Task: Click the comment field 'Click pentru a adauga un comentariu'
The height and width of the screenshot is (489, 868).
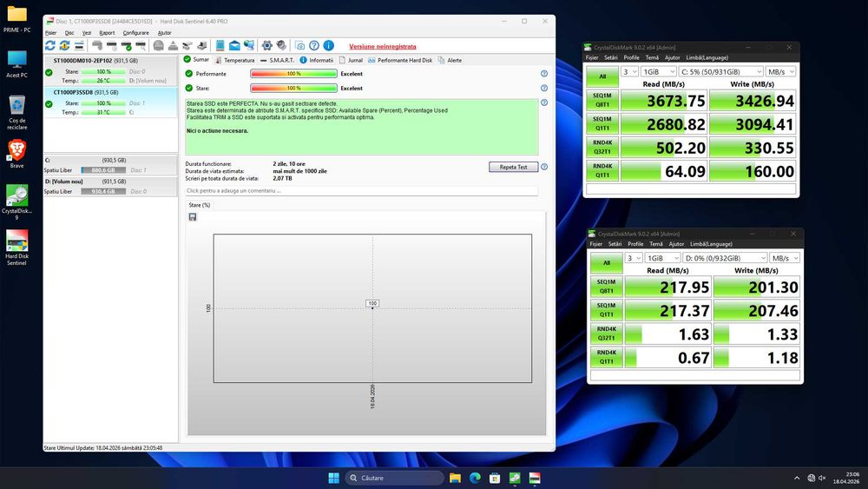Action: [361, 190]
